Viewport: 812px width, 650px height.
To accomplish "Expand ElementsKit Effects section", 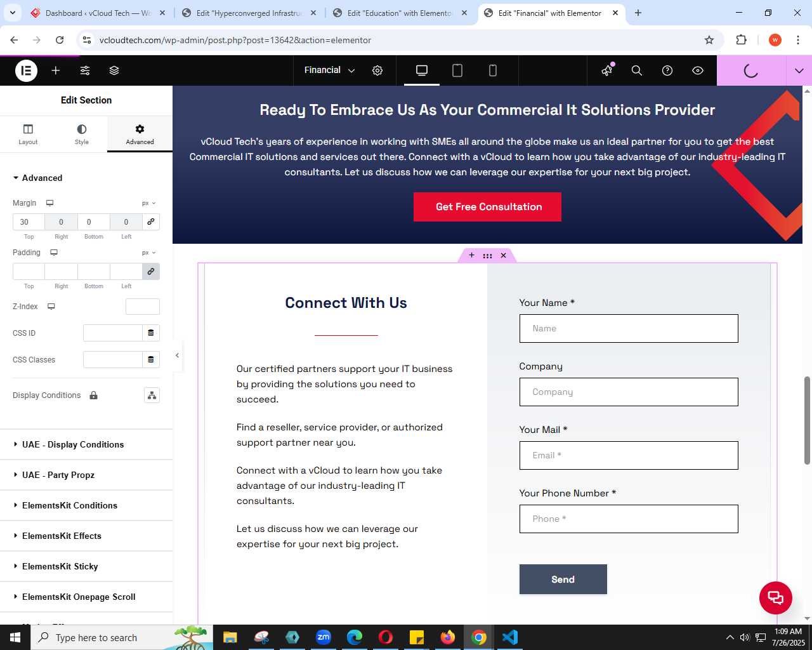I will (86, 536).
